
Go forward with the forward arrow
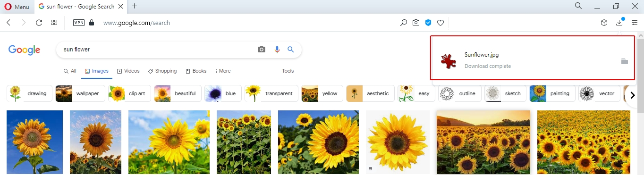tap(24, 23)
